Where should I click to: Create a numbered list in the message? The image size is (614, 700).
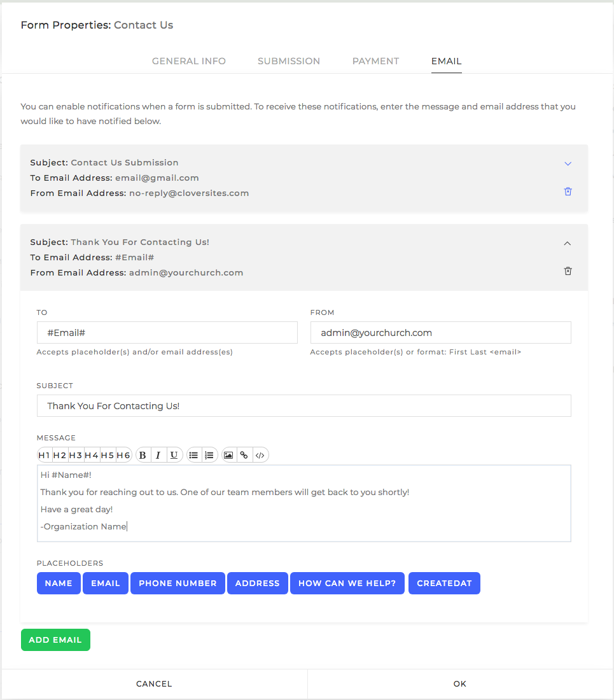(209, 454)
